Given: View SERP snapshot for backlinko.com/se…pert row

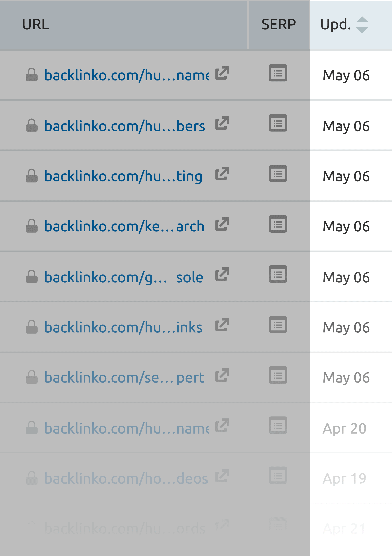Looking at the screenshot, I should pos(278,375).
